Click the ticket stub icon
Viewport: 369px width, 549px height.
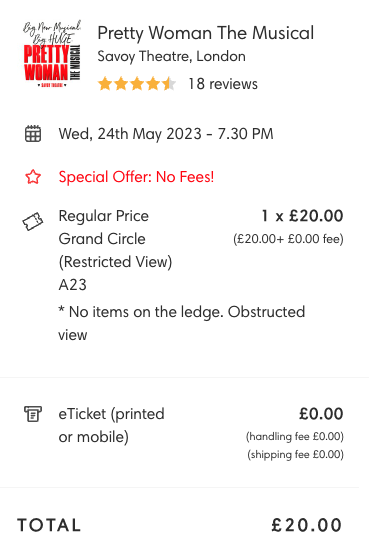(x=33, y=221)
